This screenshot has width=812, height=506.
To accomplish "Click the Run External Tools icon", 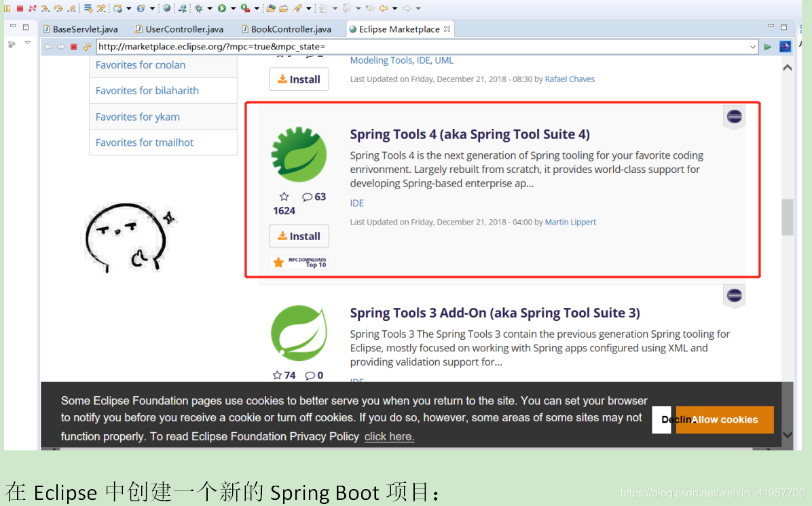I will point(246,8).
